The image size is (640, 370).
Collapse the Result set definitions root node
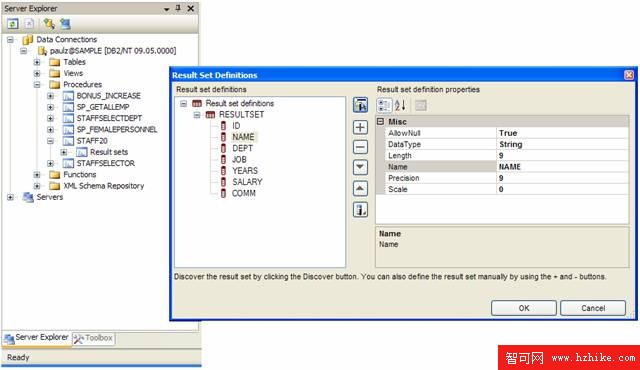coord(184,104)
